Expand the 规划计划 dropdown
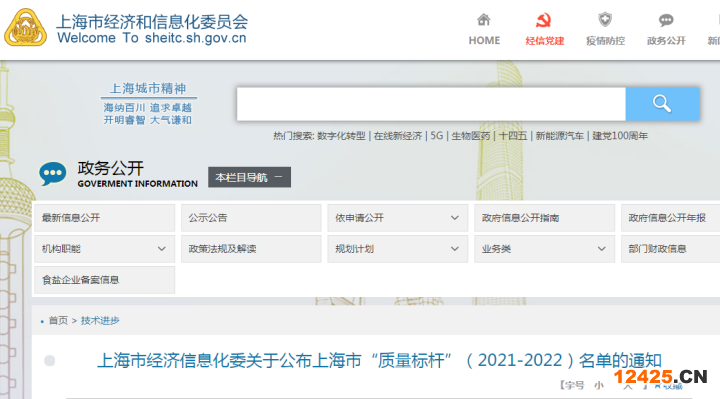 [x=398, y=249]
